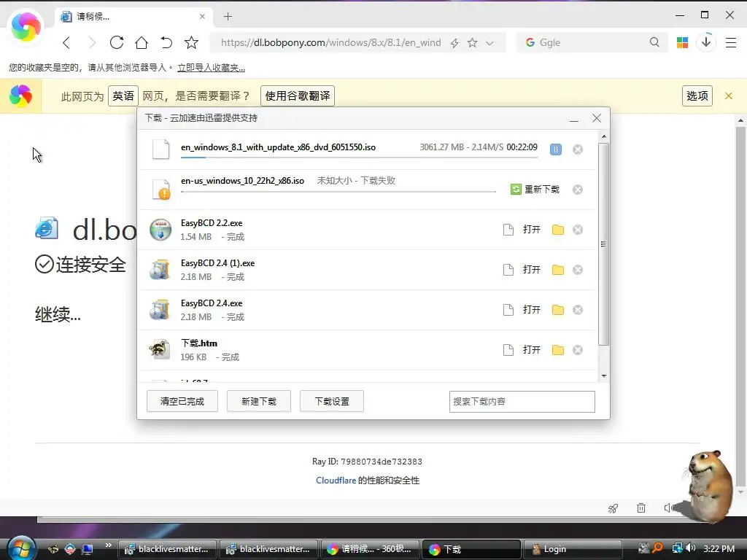This screenshot has height=560, width=747.
Task: Switch to the 下载 taskbar window
Action: (x=471, y=549)
